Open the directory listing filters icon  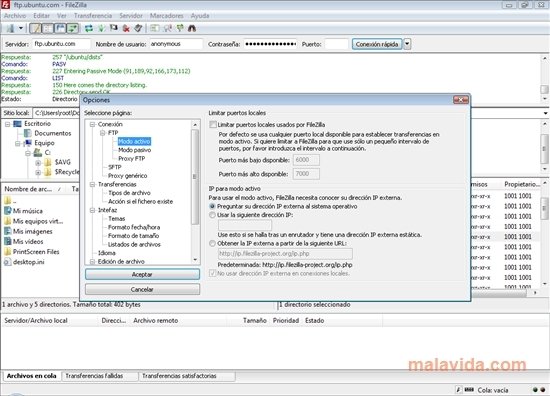click(155, 28)
